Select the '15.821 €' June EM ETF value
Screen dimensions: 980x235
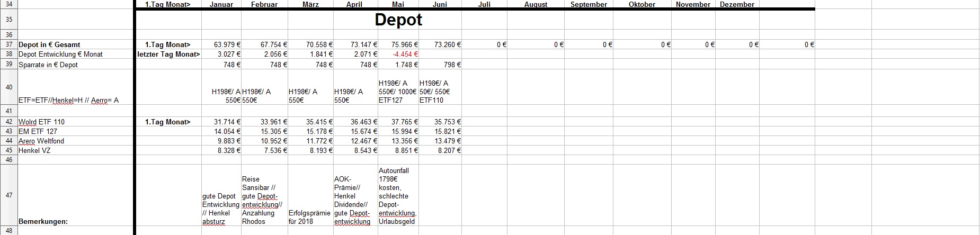tap(440, 131)
